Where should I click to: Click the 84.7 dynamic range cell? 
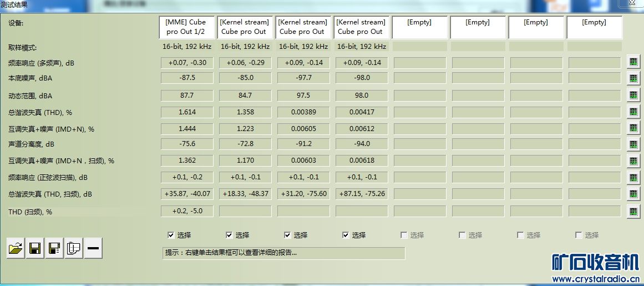[x=246, y=96]
